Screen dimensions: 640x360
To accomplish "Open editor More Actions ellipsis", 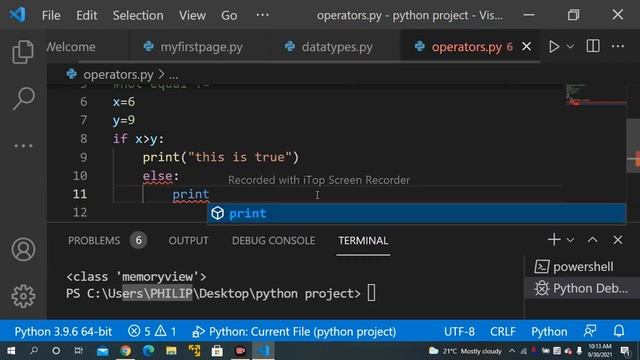I will pos(618,46).
